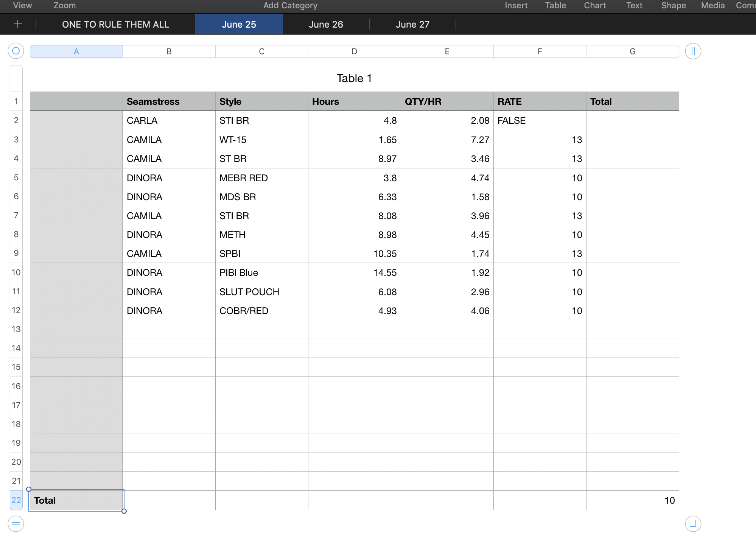The image size is (756, 557).
Task: Select column D header
Action: (354, 51)
